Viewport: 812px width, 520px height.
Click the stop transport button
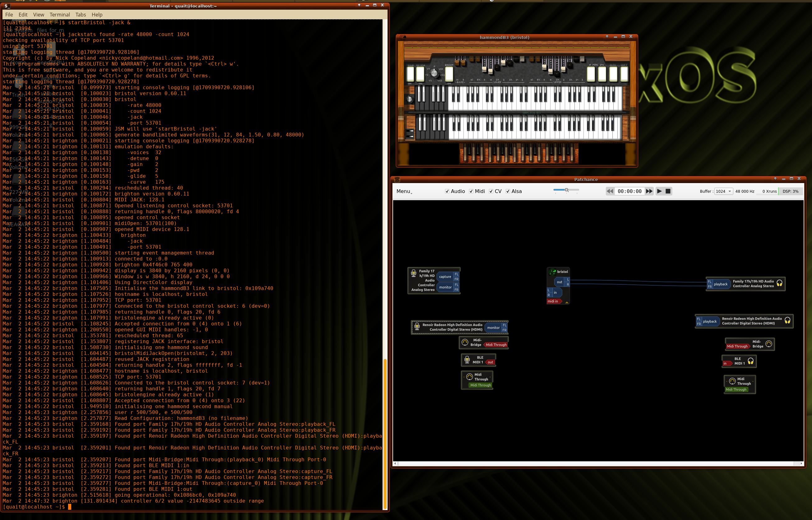click(x=668, y=191)
